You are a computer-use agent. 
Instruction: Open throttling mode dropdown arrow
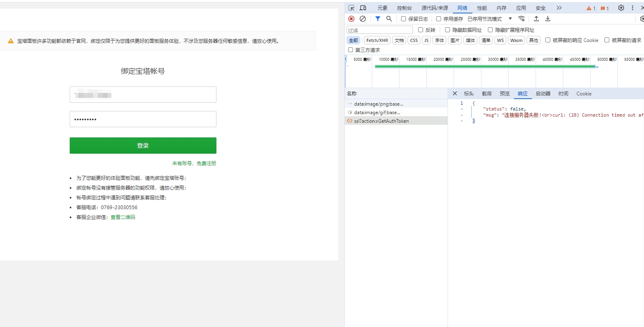pyautogui.click(x=510, y=19)
